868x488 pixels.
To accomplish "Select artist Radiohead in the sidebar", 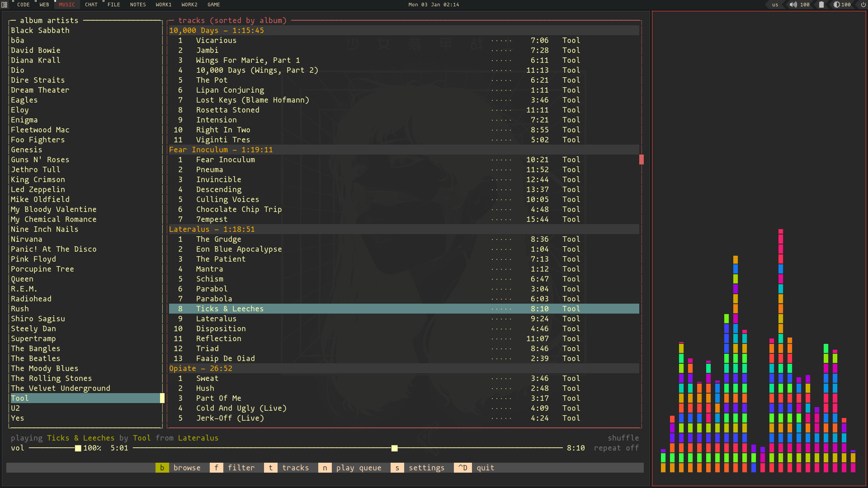I will pyautogui.click(x=30, y=299).
